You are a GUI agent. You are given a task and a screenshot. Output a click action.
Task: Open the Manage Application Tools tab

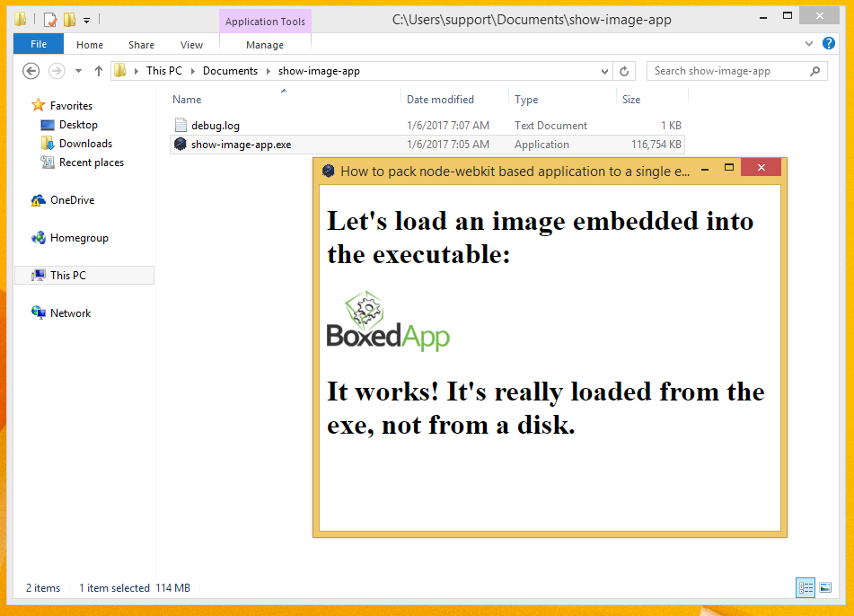point(265,45)
